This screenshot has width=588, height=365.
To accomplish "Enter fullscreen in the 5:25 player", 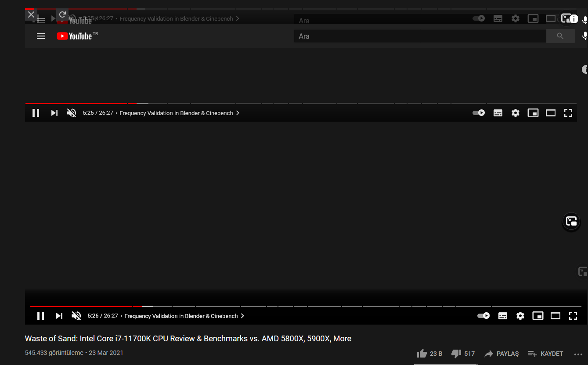I will click(568, 113).
